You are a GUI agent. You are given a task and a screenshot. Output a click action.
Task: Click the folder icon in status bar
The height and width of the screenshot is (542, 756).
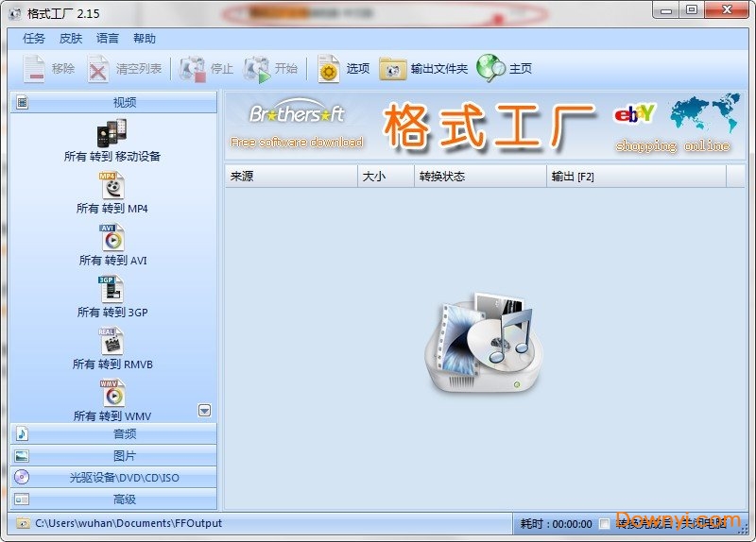tap(23, 523)
